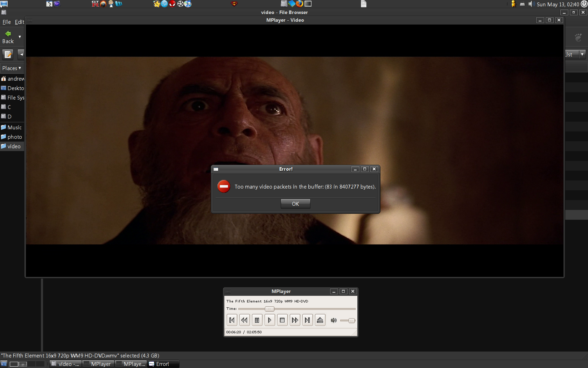Click the show desktop panel icon

4,4
